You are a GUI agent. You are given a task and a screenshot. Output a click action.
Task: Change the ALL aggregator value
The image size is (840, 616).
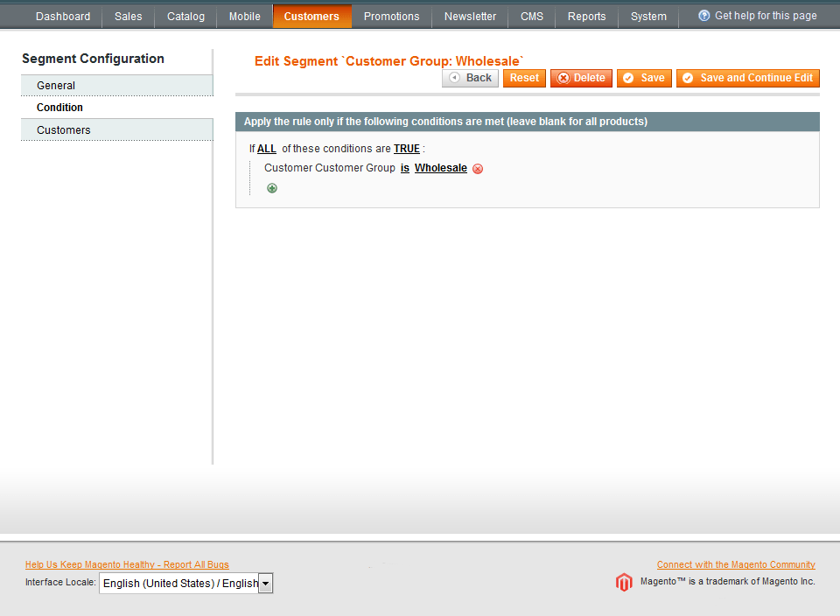pos(267,149)
